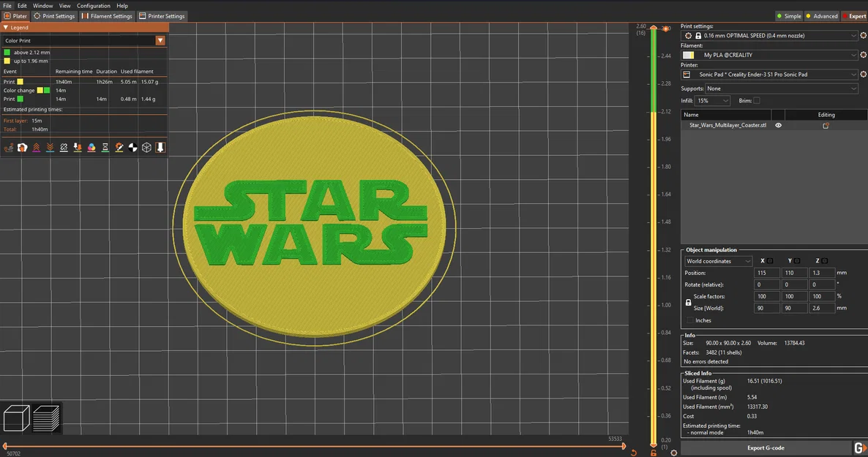This screenshot has width=868, height=457.
Task: Select the 3D editor view thumbnail
Action: [16, 418]
